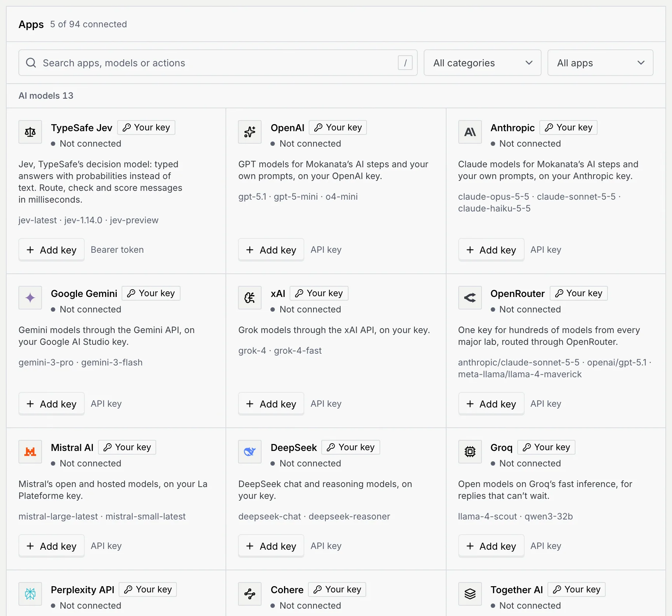Click 'deepseek-chat · deepseek-reasoner' model list
This screenshot has height=616, width=672.
click(x=314, y=517)
